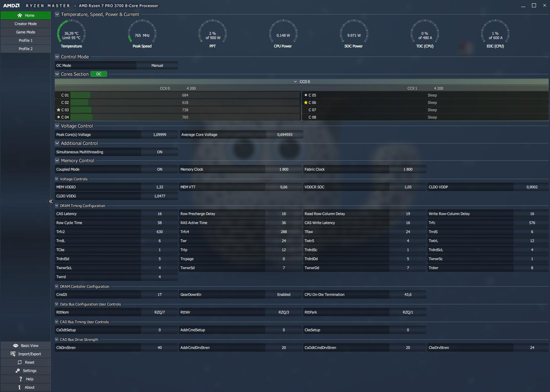550x392 pixels.
Task: Collapse the DRAM Timing Configuration section
Action: tap(57, 206)
